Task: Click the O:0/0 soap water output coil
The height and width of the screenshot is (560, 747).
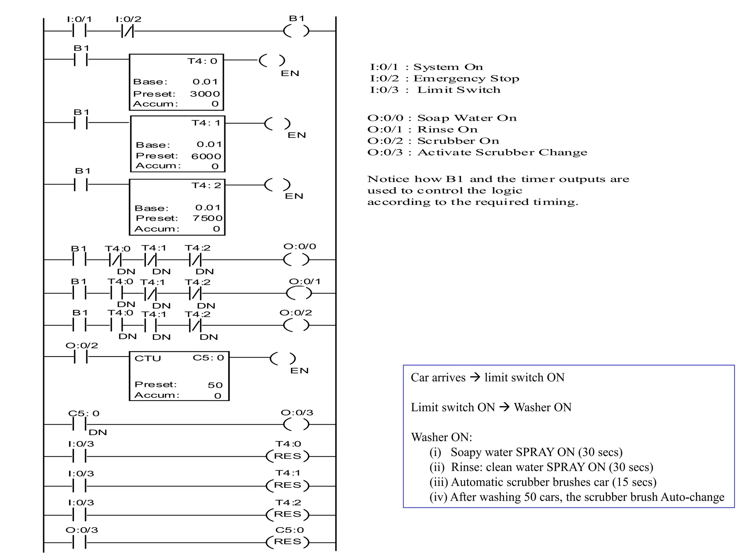Action: [x=296, y=260]
